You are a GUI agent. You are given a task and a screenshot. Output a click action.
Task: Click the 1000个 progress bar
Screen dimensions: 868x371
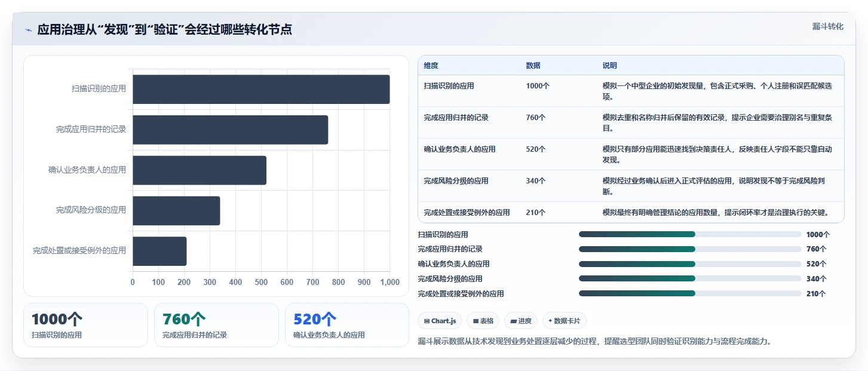click(690, 234)
